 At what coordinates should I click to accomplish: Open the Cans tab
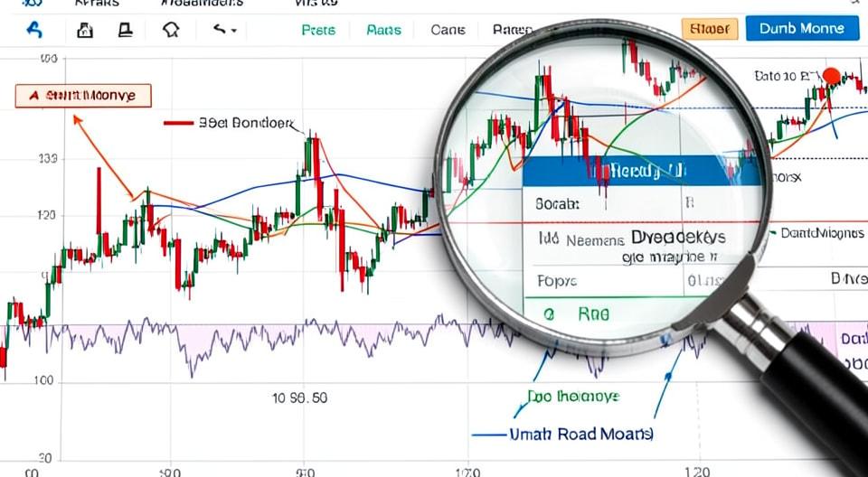(x=448, y=29)
